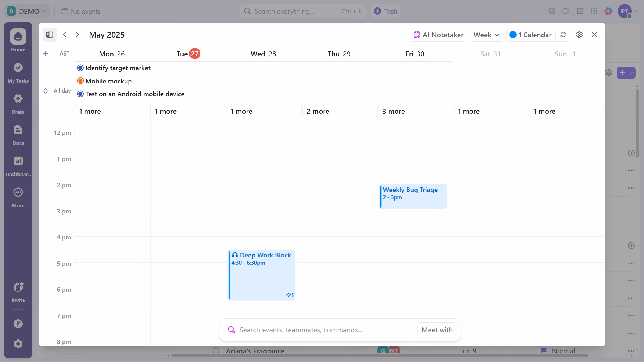Click the Task create button
The width and height of the screenshot is (644, 362).
pos(386,11)
